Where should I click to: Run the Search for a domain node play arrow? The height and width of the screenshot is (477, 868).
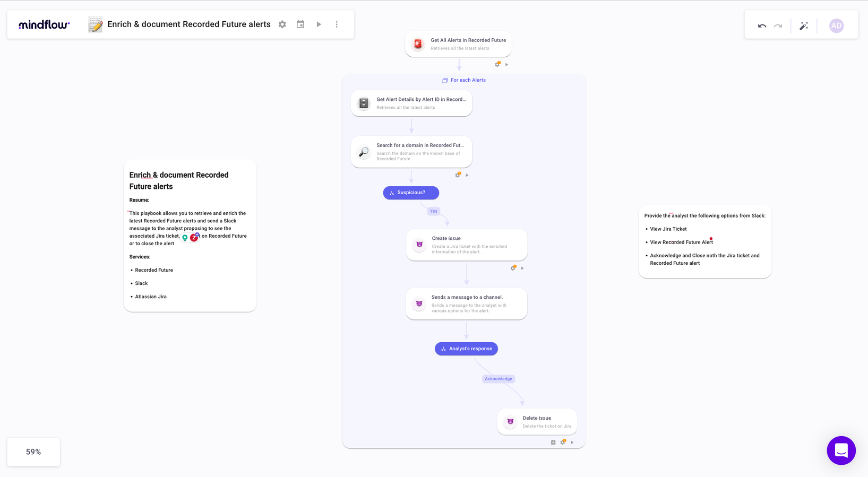[x=467, y=175]
